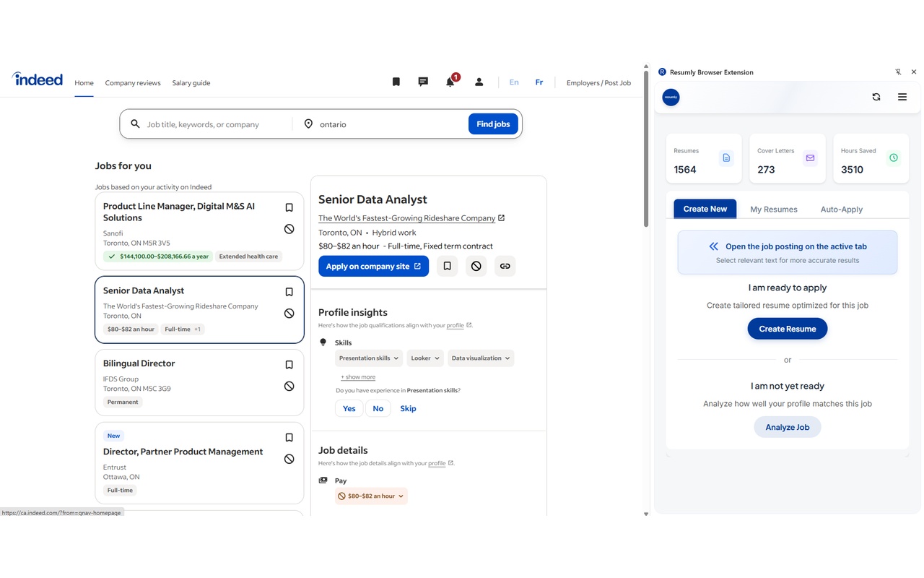Answer No to Presentation skills question
The image size is (924, 578).
378,408
